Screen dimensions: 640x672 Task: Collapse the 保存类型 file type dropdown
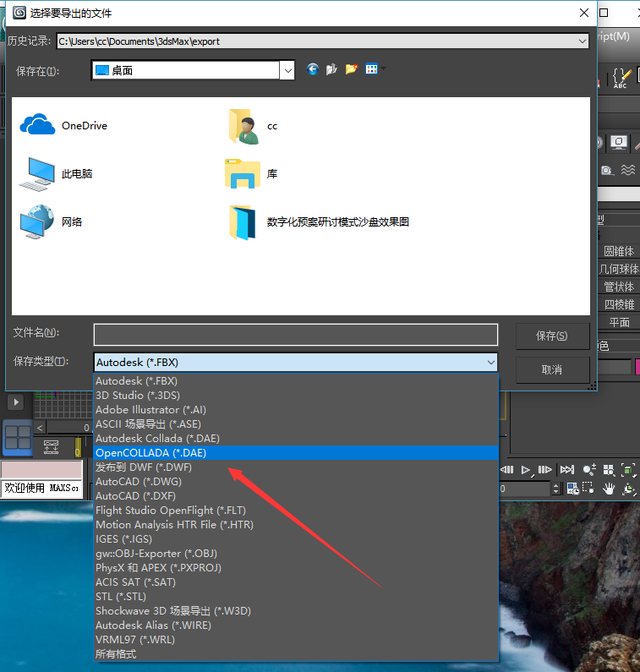point(491,363)
